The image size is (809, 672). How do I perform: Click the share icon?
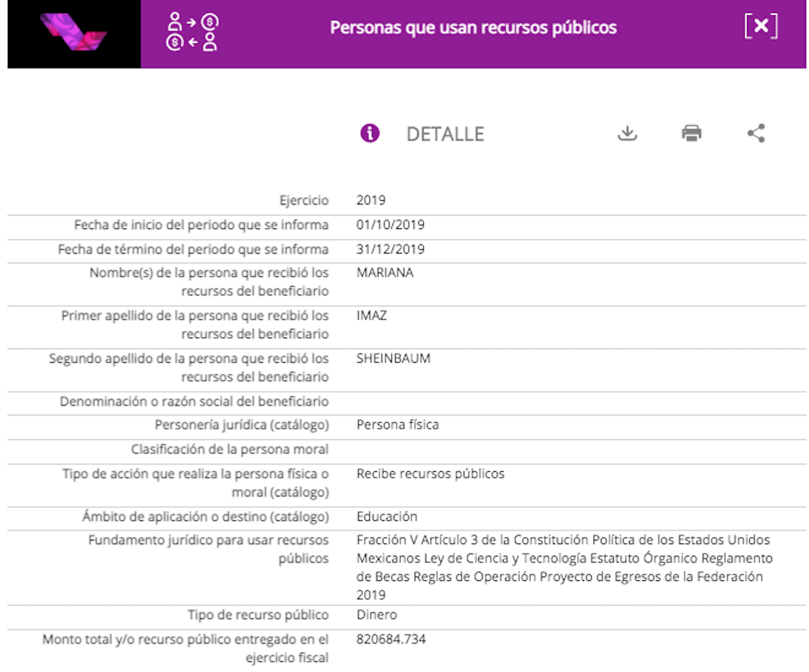[x=755, y=133]
